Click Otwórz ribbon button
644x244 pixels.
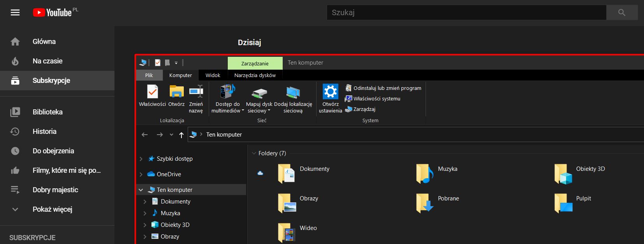pyautogui.click(x=176, y=96)
